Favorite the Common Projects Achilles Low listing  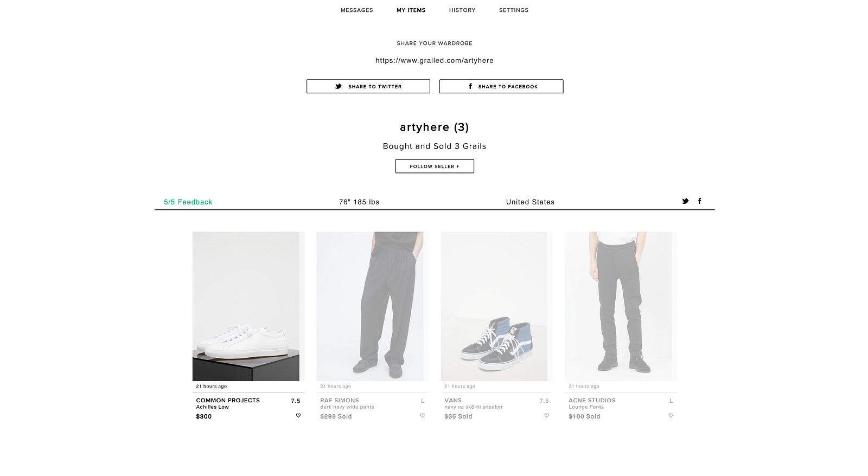click(x=298, y=416)
